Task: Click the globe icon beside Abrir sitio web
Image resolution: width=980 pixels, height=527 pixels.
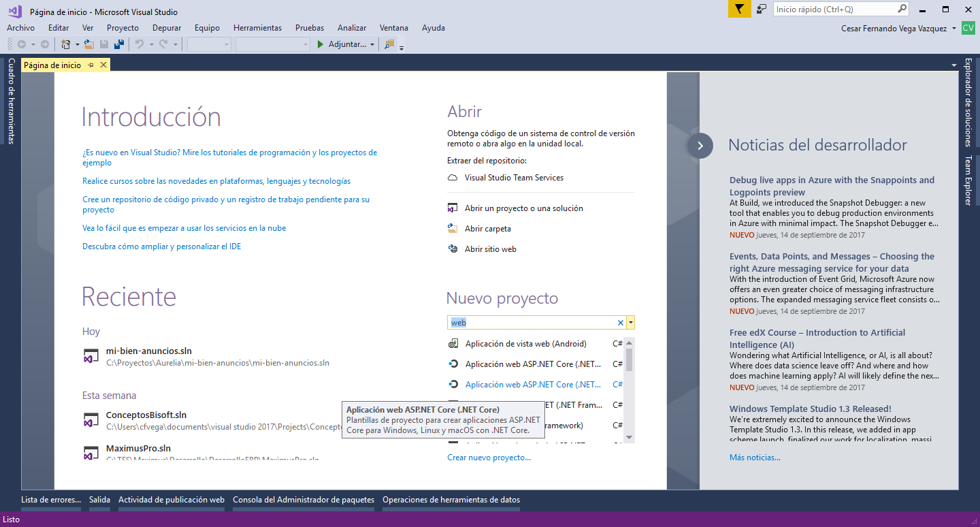Action: 453,249
